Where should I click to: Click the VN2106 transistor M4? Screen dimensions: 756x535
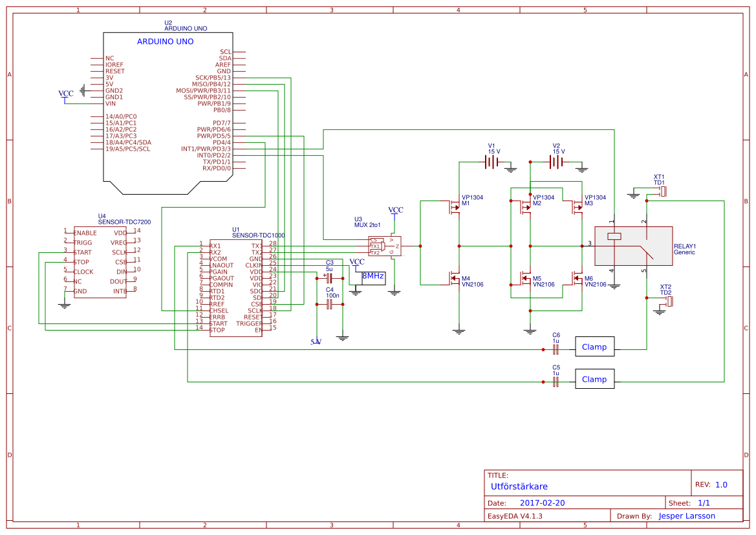[x=453, y=279]
